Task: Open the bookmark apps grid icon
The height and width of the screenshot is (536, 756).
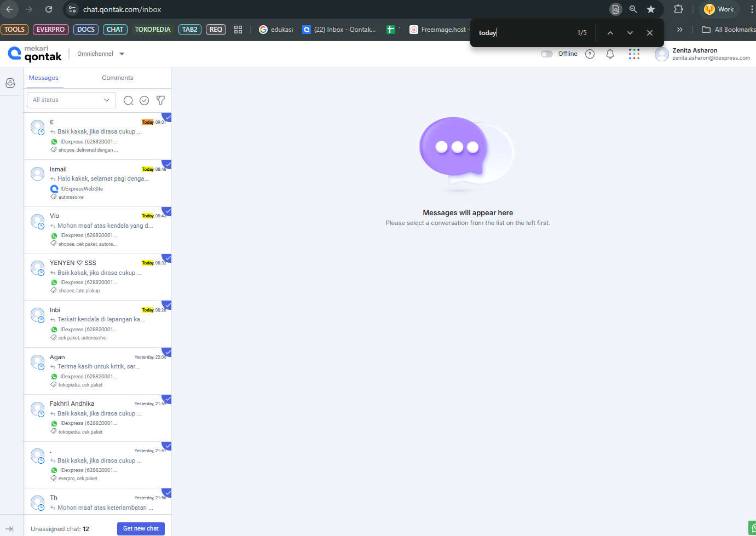Action: click(238, 30)
